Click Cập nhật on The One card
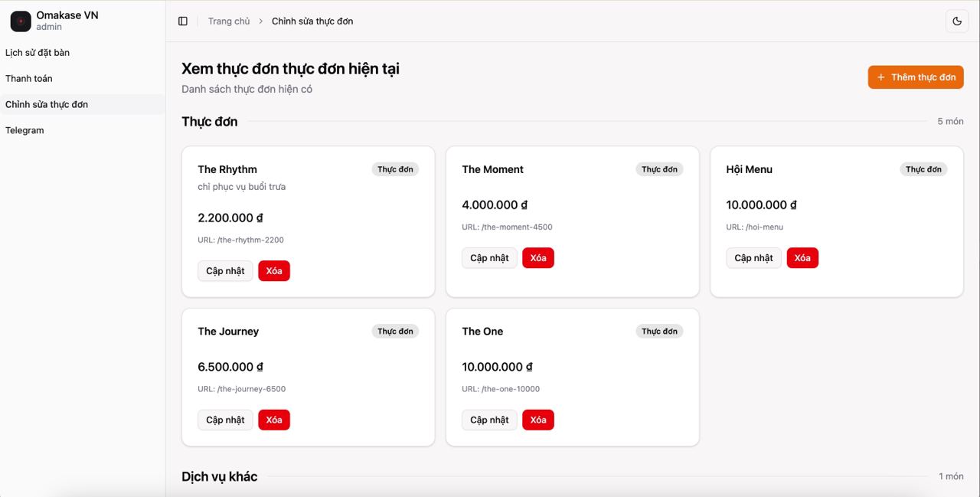The image size is (980, 497). coord(489,420)
